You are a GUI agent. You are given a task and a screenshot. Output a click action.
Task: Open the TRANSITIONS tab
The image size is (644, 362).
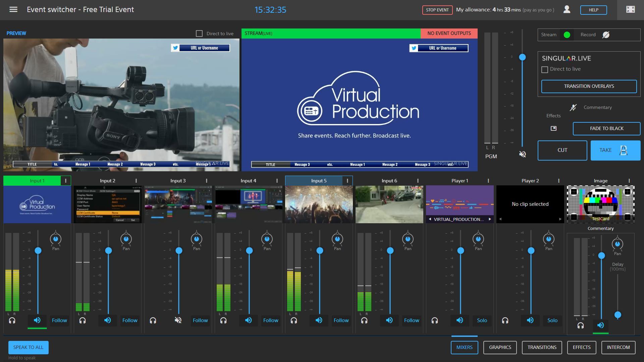(542, 347)
